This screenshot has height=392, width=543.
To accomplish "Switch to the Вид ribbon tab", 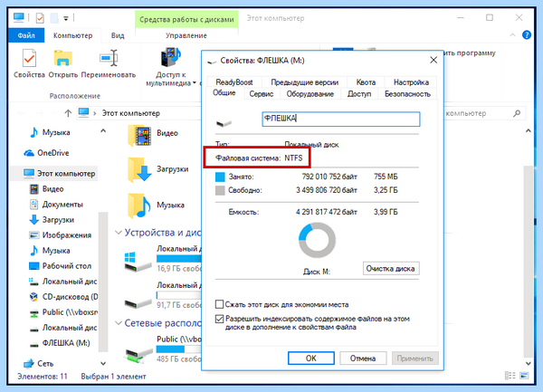I will click(x=118, y=35).
